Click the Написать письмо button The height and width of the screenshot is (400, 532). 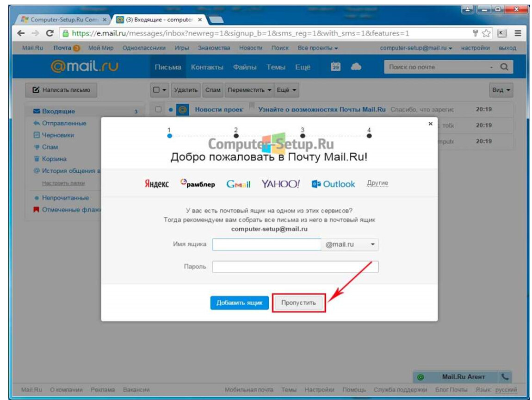point(61,90)
